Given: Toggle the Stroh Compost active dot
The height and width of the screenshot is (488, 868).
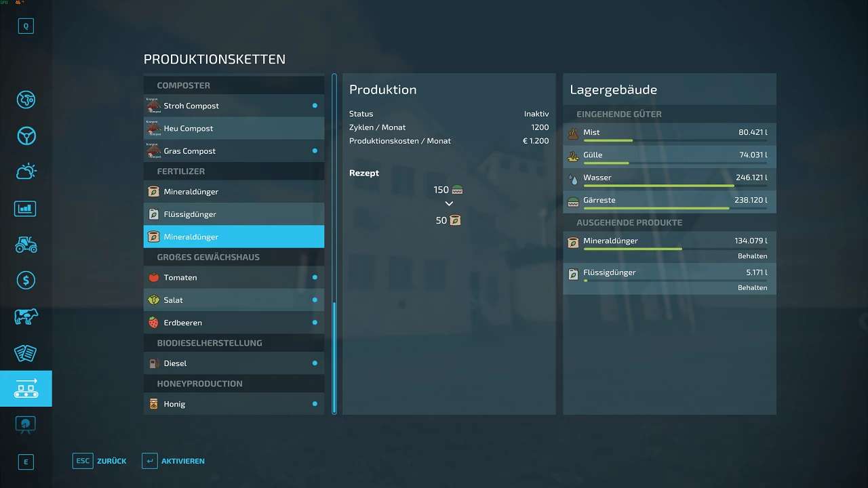Looking at the screenshot, I should 315,106.
